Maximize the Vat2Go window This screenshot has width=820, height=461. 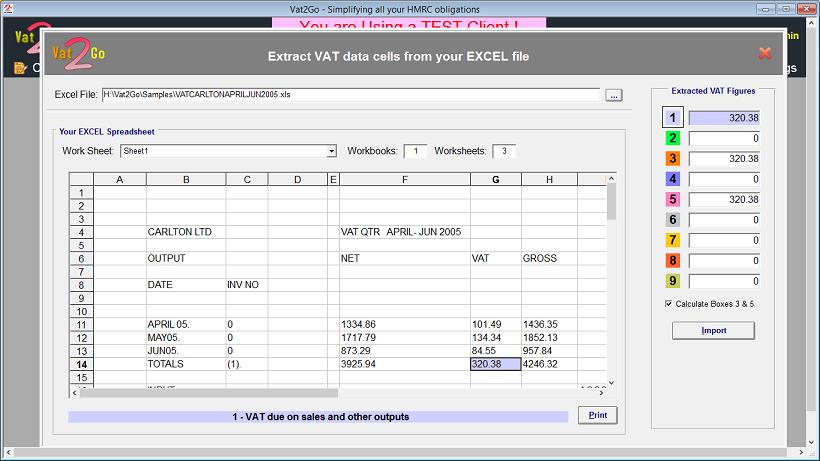[x=786, y=9]
